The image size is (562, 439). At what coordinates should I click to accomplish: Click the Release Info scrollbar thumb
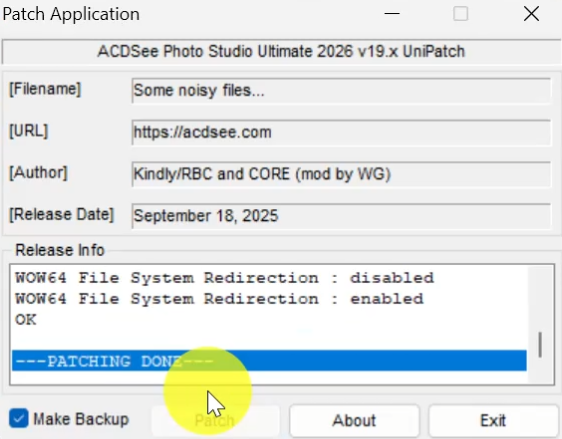point(540,345)
